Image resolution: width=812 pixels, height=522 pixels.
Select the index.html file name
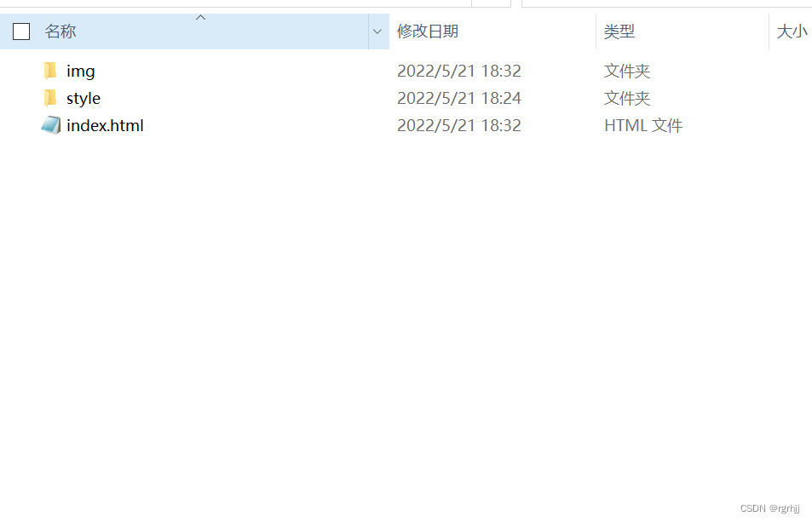[x=105, y=125]
